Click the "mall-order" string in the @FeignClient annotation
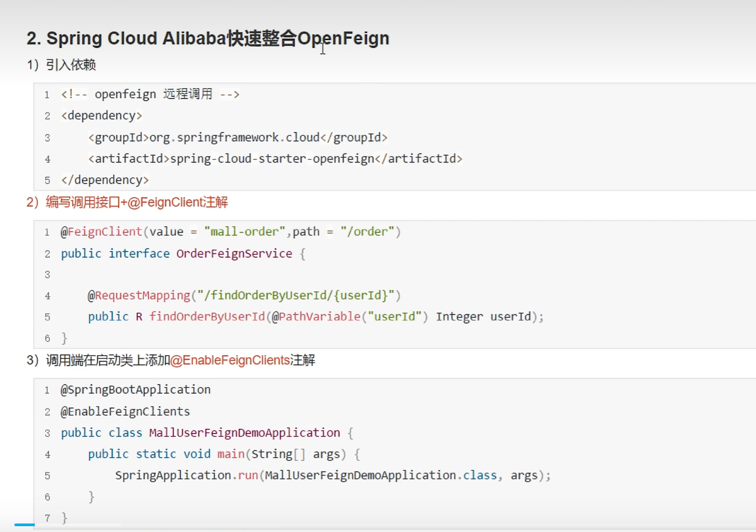This screenshot has width=756, height=532. point(245,231)
